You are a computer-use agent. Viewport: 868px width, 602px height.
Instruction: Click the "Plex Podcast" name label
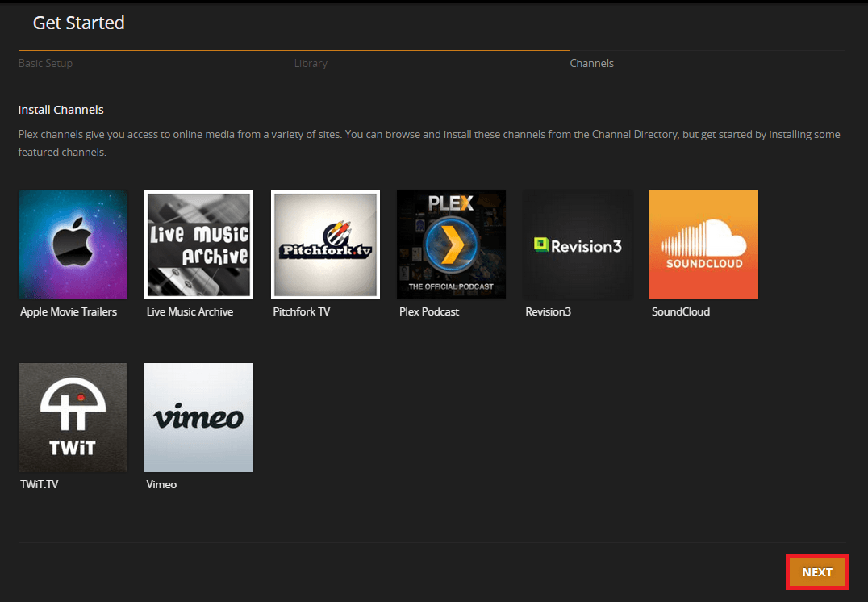430,311
